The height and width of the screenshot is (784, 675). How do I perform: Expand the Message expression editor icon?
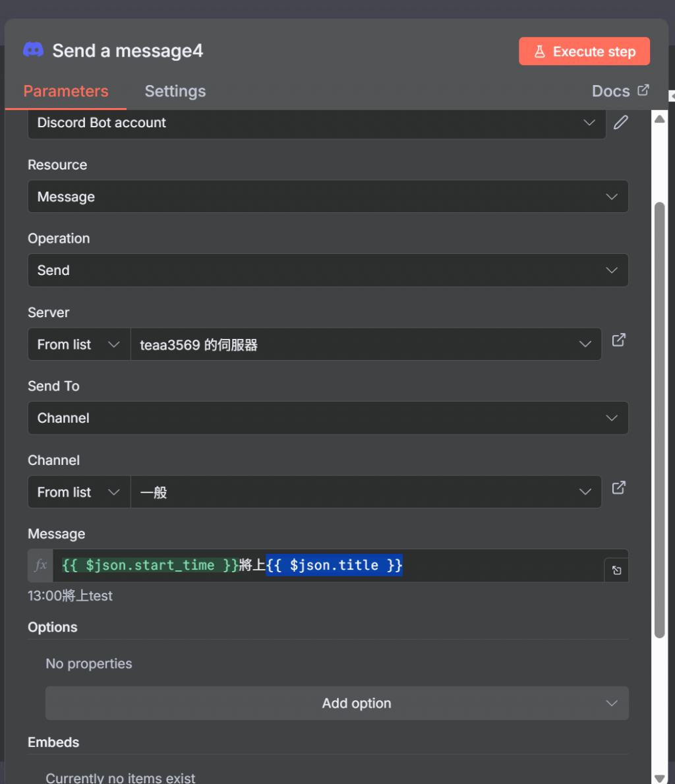click(616, 570)
